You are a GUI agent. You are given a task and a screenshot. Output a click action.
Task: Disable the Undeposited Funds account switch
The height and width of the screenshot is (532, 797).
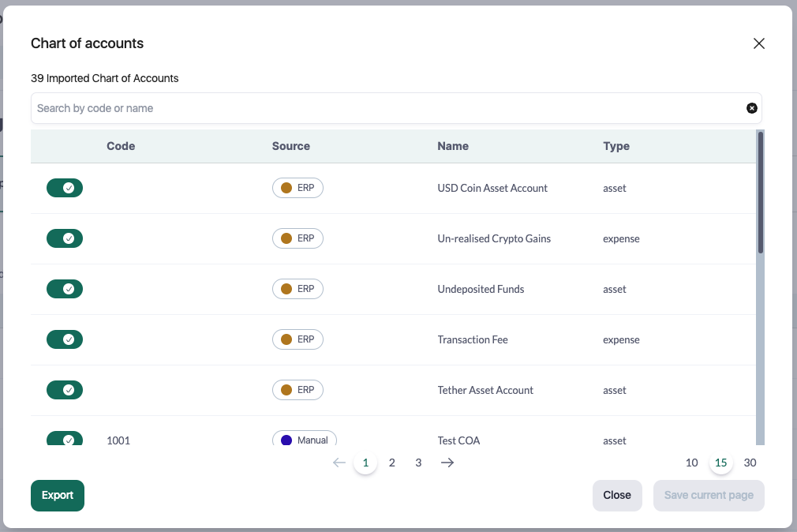65,289
